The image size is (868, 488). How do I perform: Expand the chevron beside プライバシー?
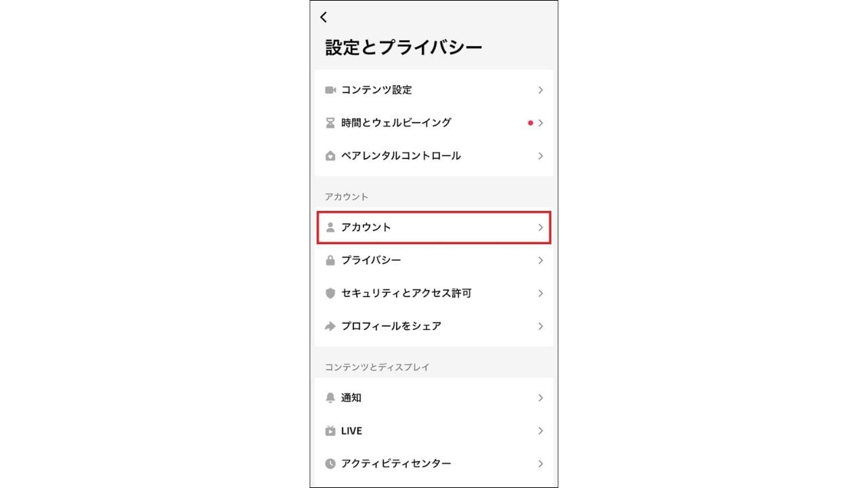pos(540,260)
